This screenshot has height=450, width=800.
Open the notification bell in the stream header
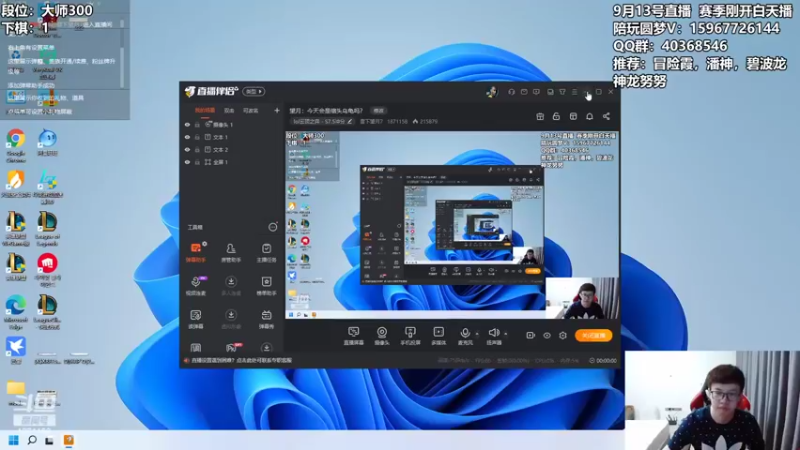589,116
